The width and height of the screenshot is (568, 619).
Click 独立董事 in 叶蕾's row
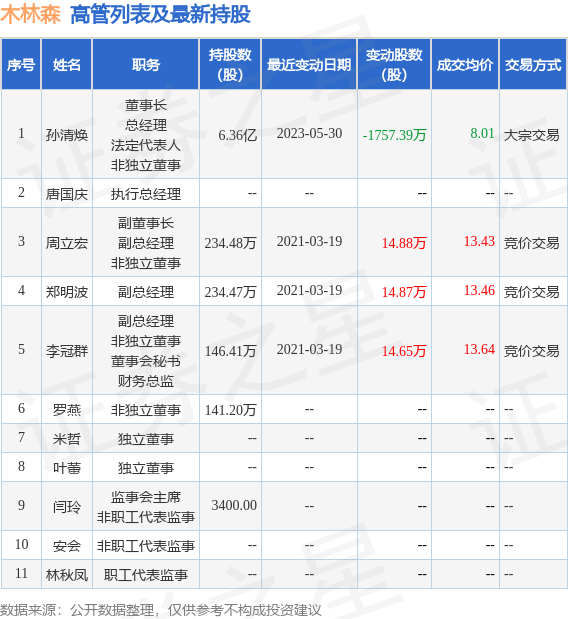tap(146, 467)
